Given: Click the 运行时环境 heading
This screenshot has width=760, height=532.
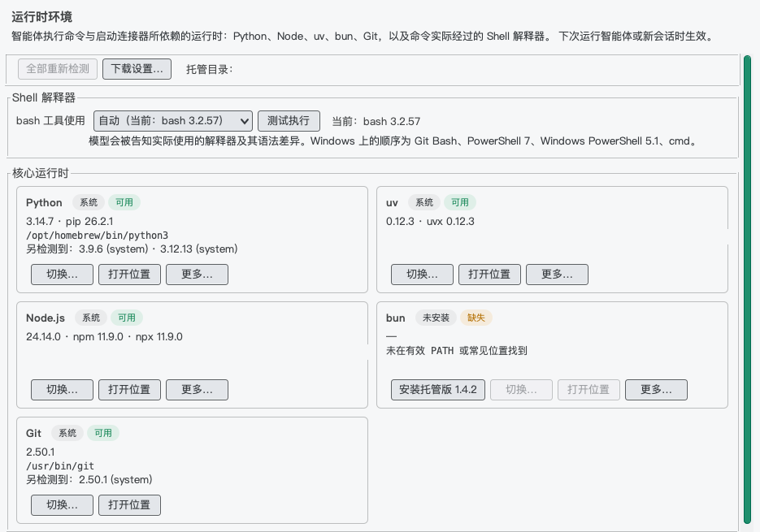Looking at the screenshot, I should click(41, 17).
